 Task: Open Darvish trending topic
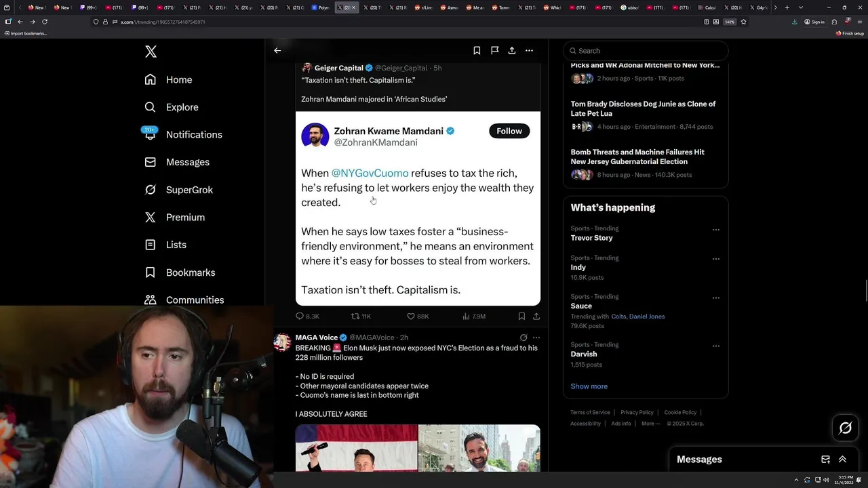point(584,354)
